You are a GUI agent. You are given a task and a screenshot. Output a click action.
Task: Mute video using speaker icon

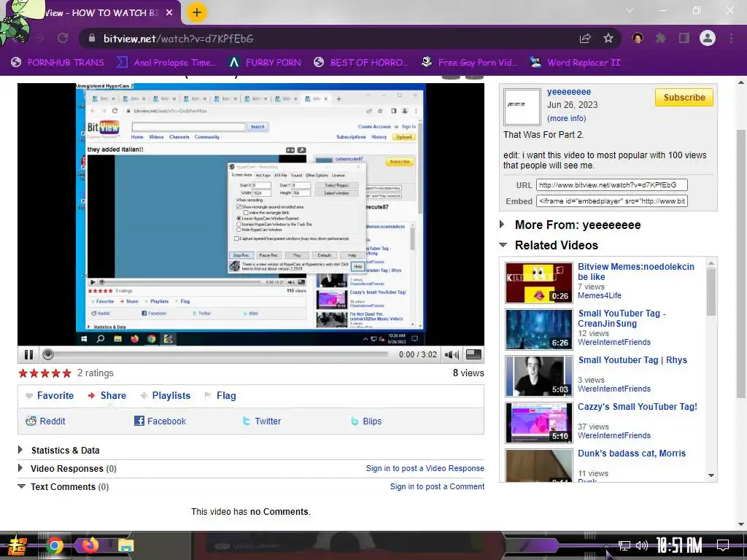click(451, 355)
